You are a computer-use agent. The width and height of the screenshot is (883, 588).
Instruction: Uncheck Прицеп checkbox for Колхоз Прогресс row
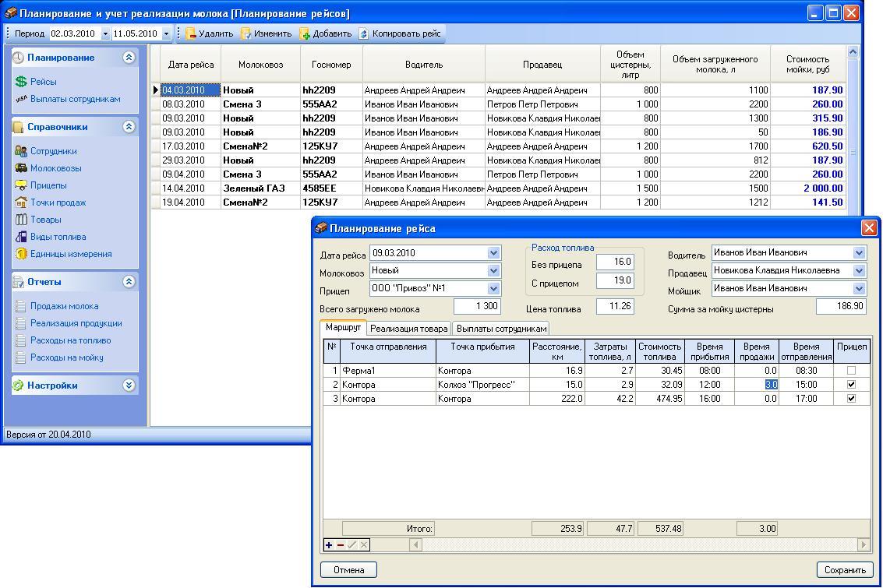[x=851, y=385]
